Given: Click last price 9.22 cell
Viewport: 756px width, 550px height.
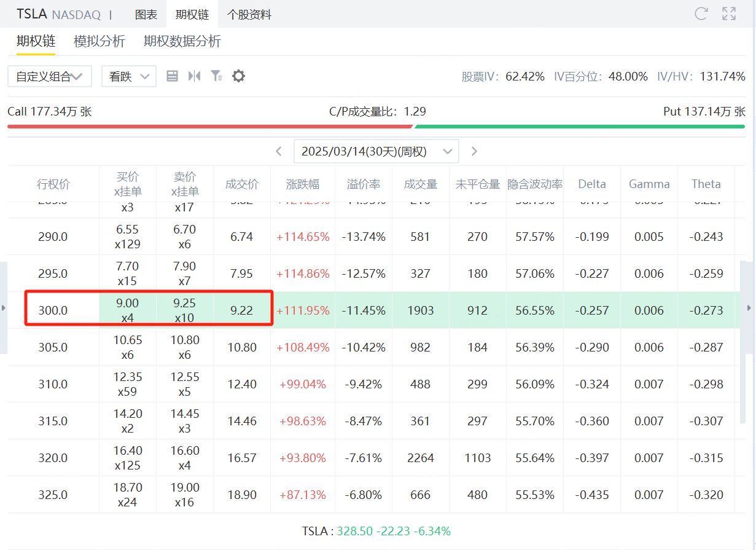Looking at the screenshot, I should pyautogui.click(x=242, y=310).
